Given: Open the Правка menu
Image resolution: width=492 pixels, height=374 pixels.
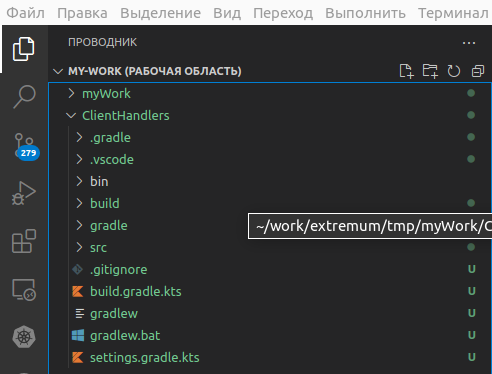Looking at the screenshot, I should coord(82,13).
